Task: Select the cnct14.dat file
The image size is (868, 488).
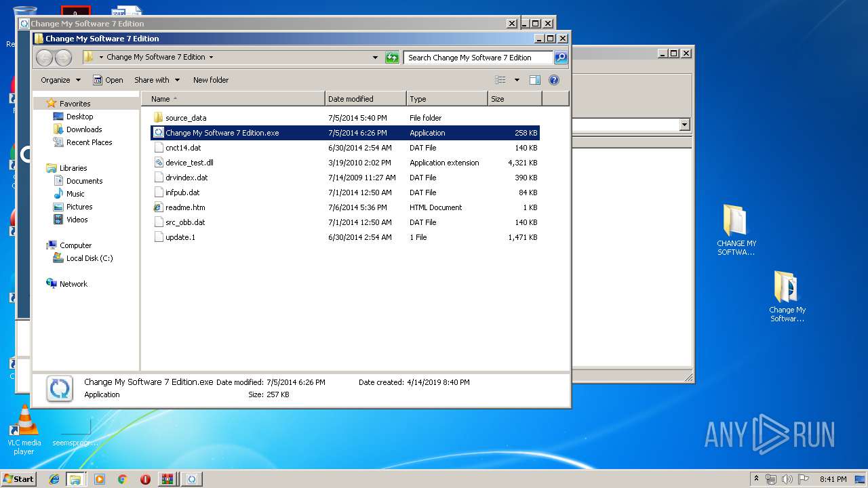Action: (x=345, y=148)
